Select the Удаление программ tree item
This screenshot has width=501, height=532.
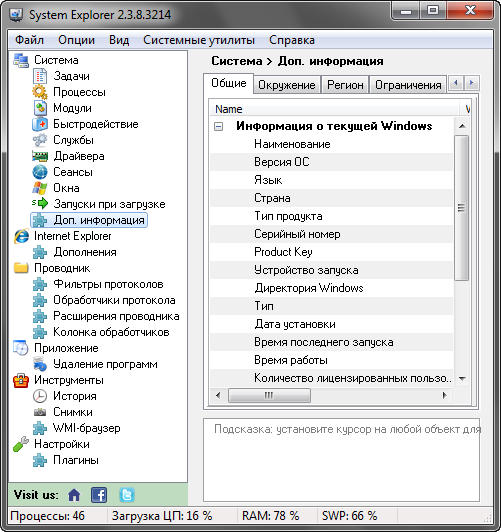point(105,364)
